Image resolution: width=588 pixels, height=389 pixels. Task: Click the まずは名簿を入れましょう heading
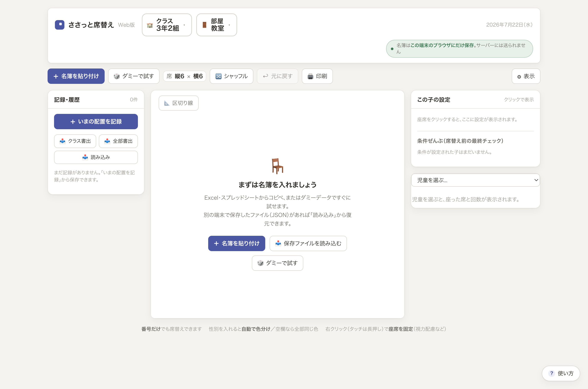click(x=277, y=185)
